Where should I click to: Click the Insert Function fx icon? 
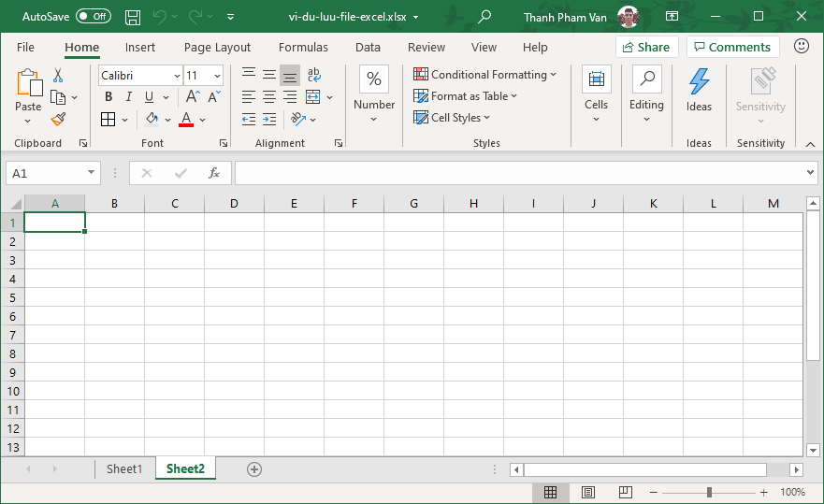214,173
